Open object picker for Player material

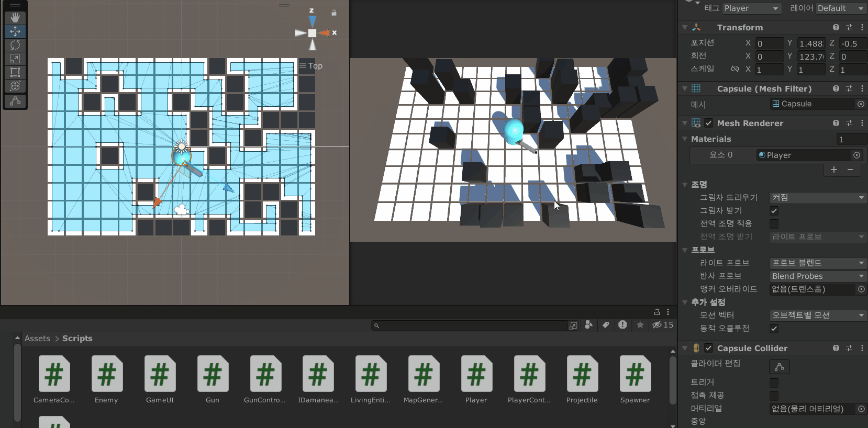click(856, 155)
